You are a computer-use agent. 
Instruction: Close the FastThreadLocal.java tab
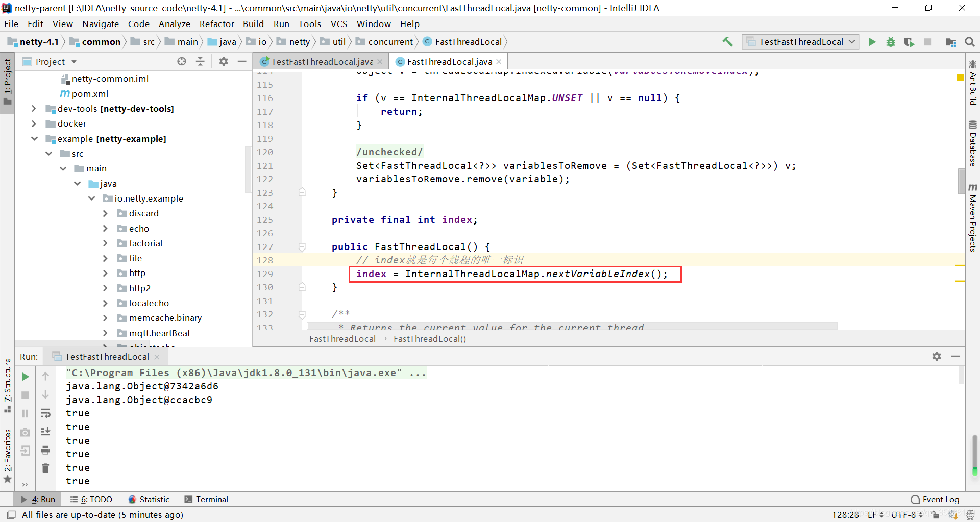pos(499,62)
